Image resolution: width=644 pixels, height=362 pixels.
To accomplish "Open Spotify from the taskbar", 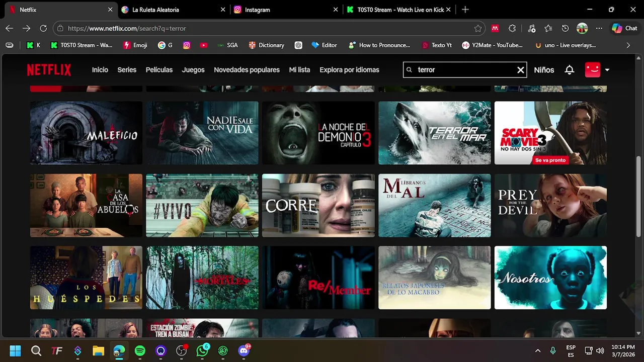I will [140, 350].
